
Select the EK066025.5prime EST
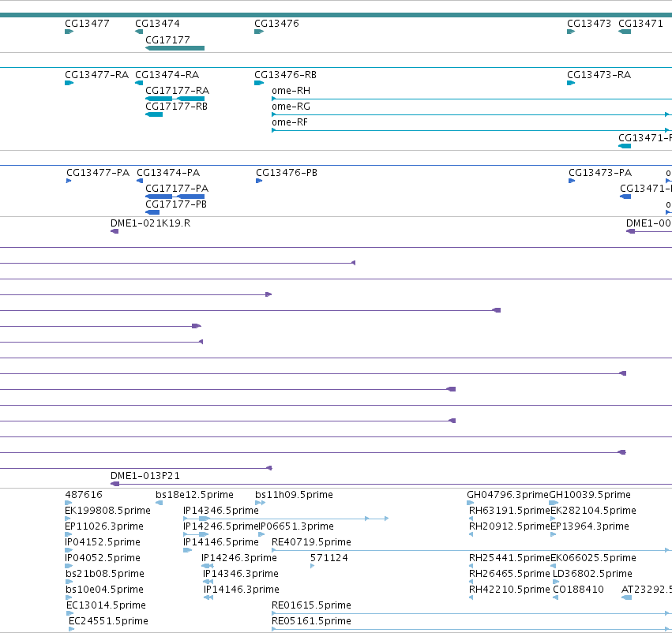(593, 558)
